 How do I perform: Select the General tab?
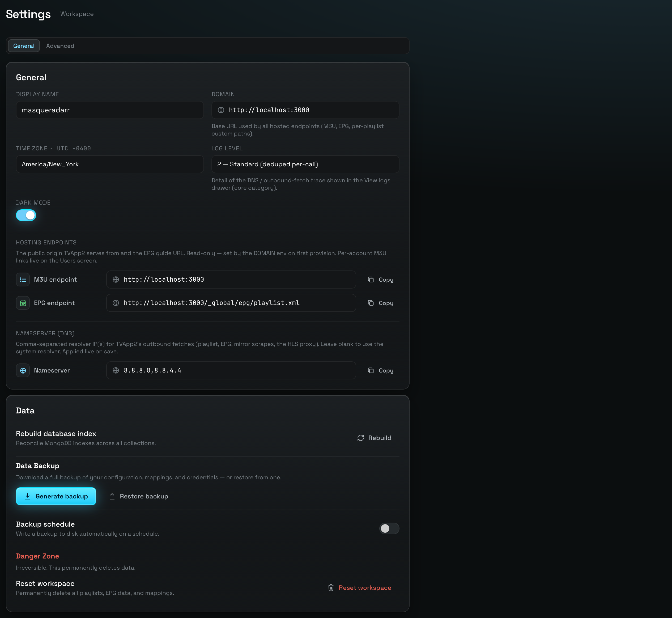(24, 46)
